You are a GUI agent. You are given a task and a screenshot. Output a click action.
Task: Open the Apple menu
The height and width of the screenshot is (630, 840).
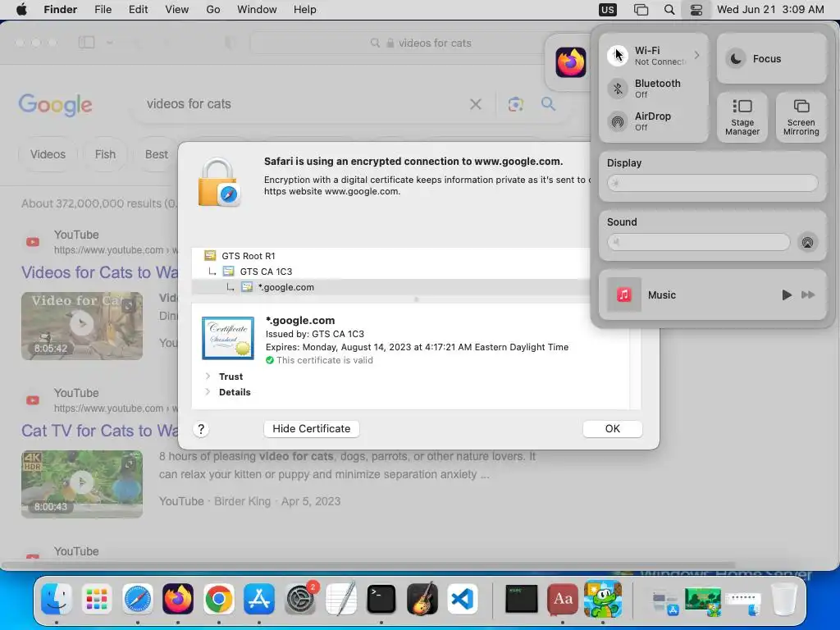click(x=21, y=10)
